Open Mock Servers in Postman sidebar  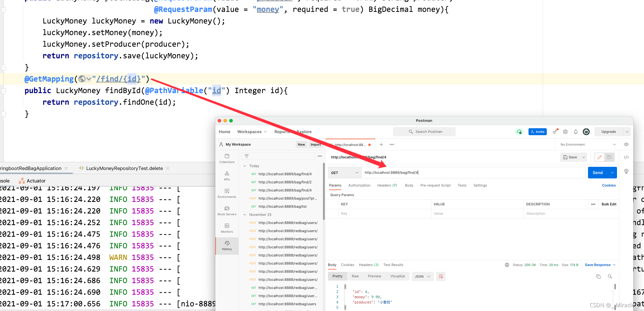227,211
